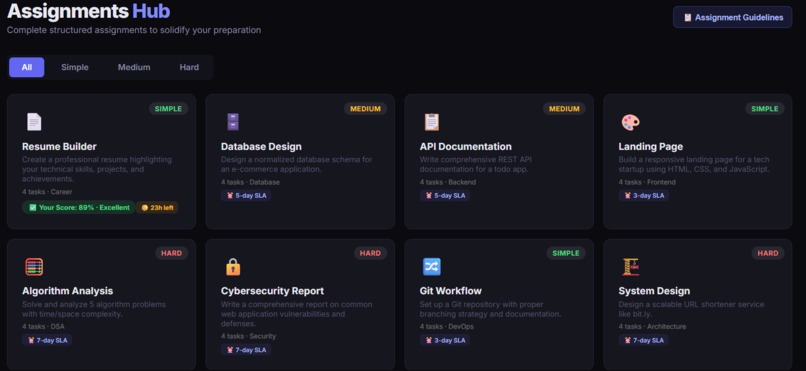Click the SIMPLE tag on Git Workflow
This screenshot has width=806, height=371.
pyautogui.click(x=566, y=253)
